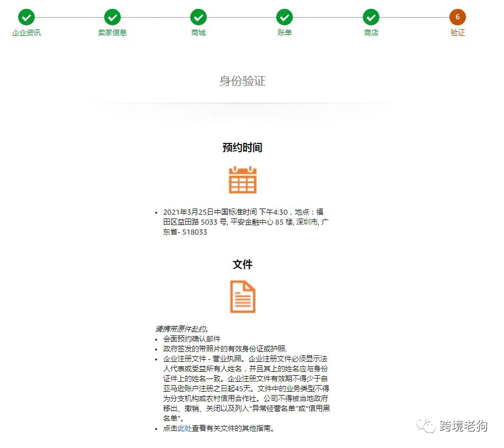Click the orange document icon under 文件

(243, 297)
